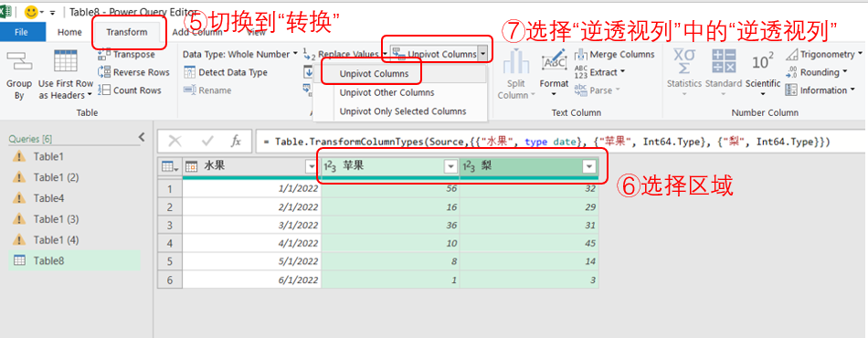Click Replace Values button
This screenshot has width=868, height=338.
(344, 54)
